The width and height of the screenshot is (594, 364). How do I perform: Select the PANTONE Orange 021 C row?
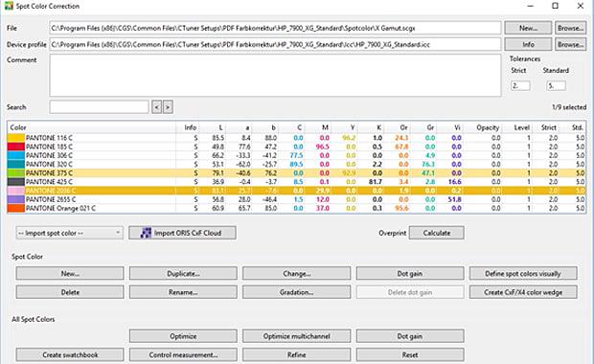[297, 208]
